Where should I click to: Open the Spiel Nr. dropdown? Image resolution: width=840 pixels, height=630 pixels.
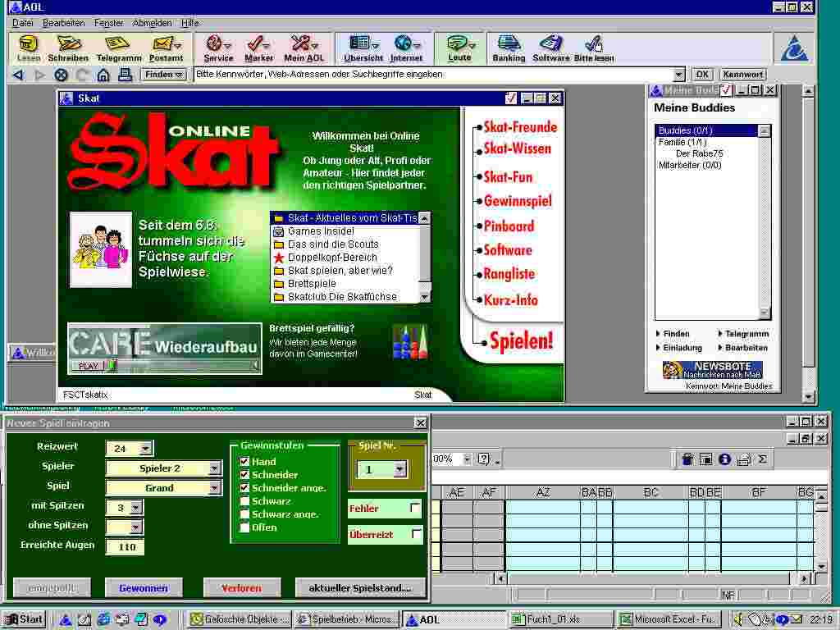pos(399,469)
